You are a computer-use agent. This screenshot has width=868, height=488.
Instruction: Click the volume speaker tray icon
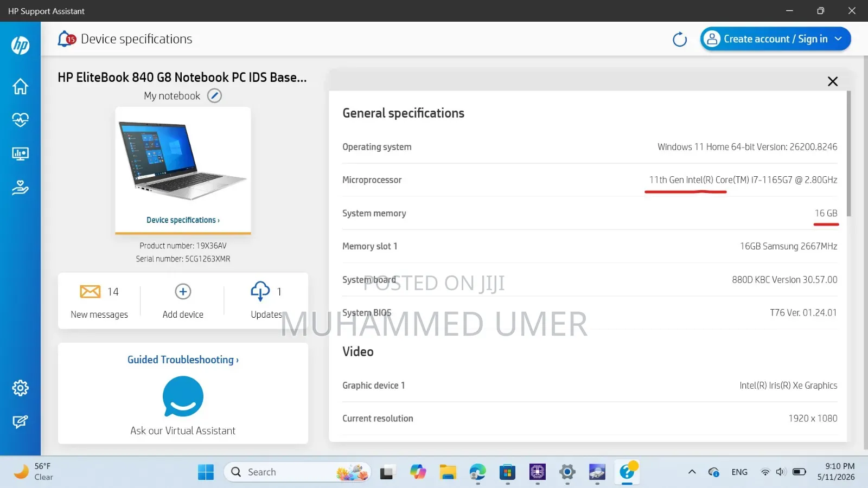[x=781, y=472]
